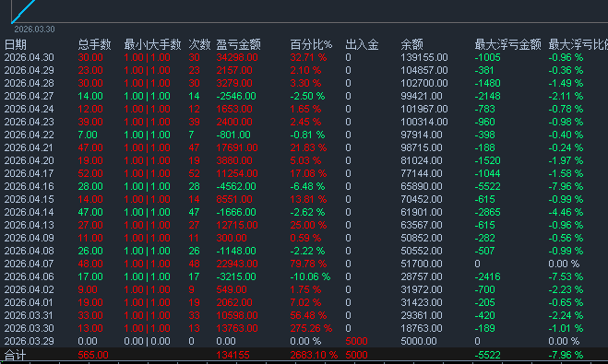Image resolution: width=608 pixels, height=364 pixels.
Task: Click the 盈亏金额 column header
Action: [238, 45]
